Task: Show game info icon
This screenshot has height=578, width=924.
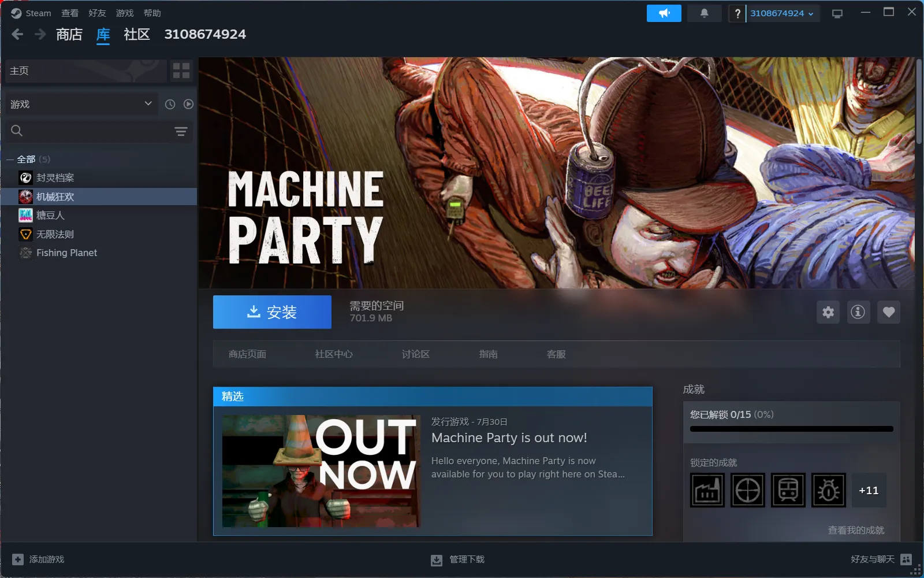Action: pyautogui.click(x=858, y=312)
